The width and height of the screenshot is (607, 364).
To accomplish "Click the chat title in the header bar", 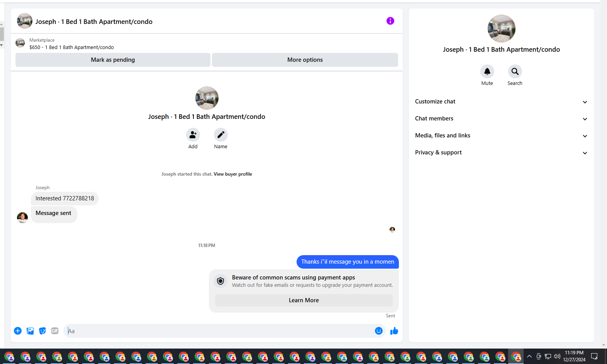I will pos(94,22).
